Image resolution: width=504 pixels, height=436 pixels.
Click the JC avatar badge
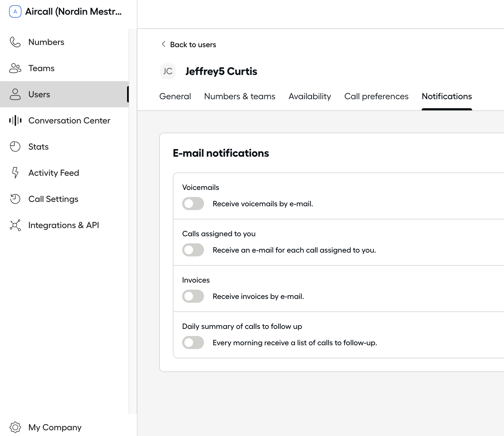pos(168,71)
